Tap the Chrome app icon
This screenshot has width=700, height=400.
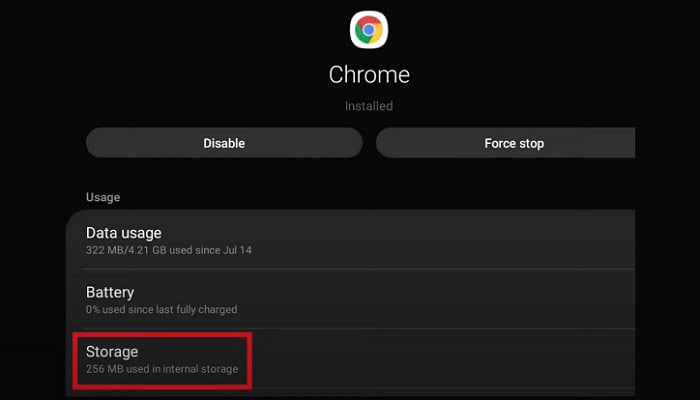coord(369,29)
